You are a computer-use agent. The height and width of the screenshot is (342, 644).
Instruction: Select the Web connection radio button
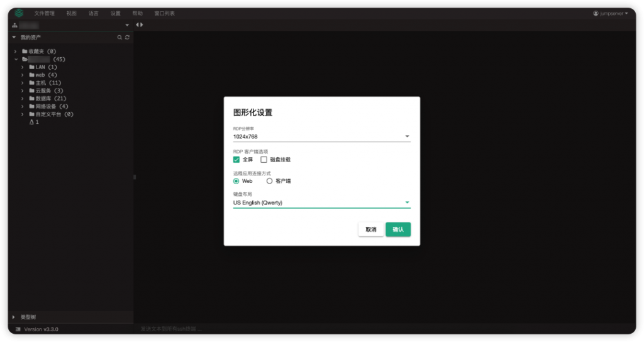pos(236,181)
